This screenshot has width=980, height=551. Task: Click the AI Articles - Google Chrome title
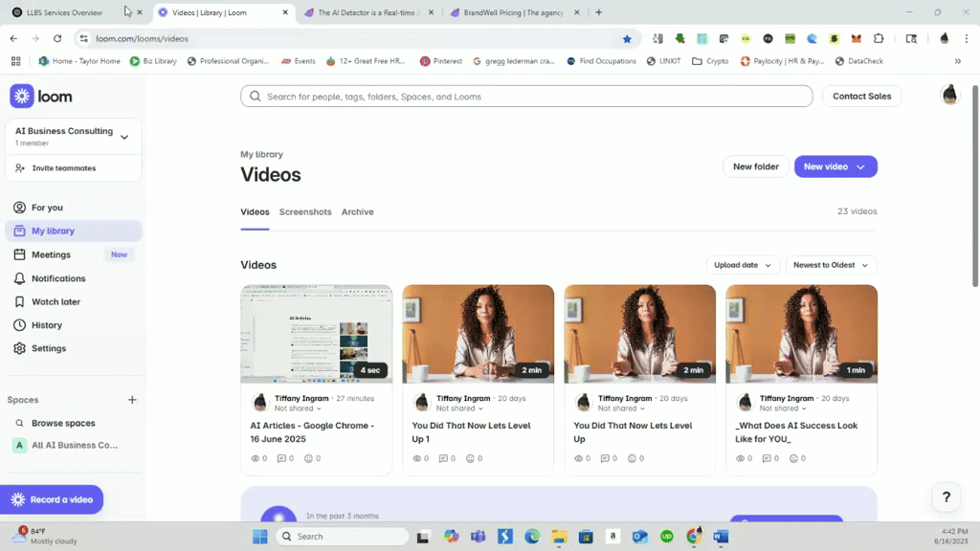[x=313, y=432]
